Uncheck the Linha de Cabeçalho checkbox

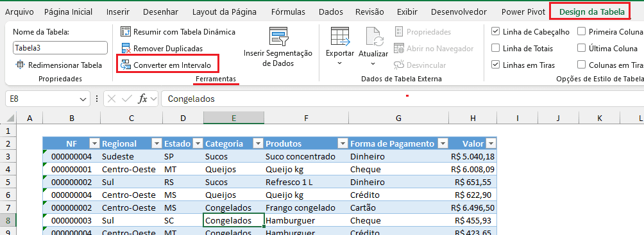(x=495, y=31)
